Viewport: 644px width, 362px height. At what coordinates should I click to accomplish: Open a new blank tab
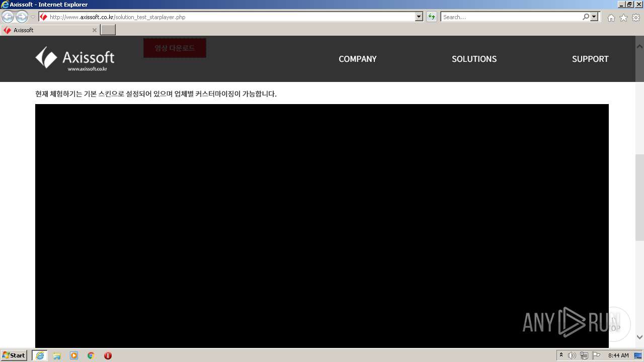click(x=108, y=30)
